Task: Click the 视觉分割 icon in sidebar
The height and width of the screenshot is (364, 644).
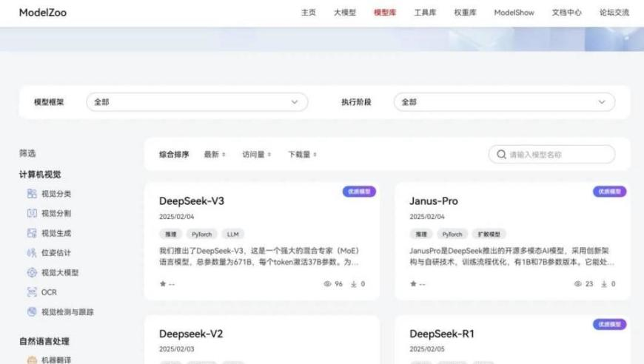Action: 32,213
